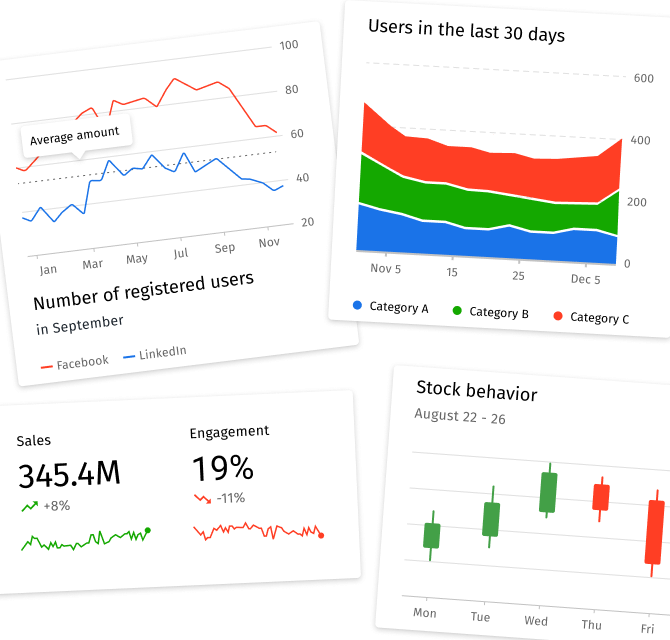The height and width of the screenshot is (640, 670).
Task: Click the Jan axis label
Action: point(48,270)
